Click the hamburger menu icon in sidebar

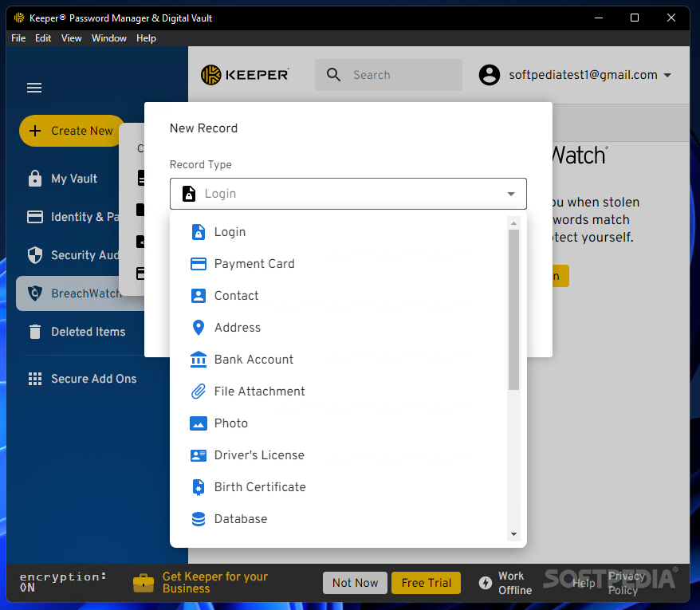click(34, 88)
